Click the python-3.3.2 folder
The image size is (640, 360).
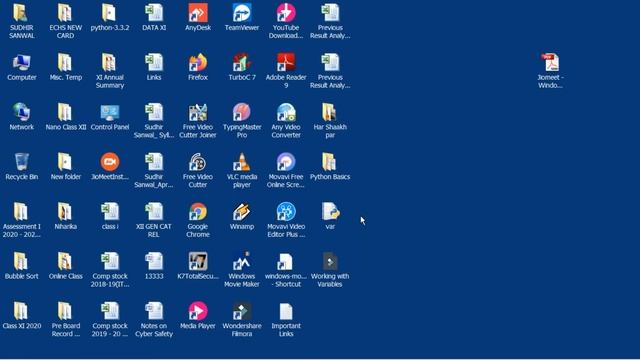coord(110,13)
